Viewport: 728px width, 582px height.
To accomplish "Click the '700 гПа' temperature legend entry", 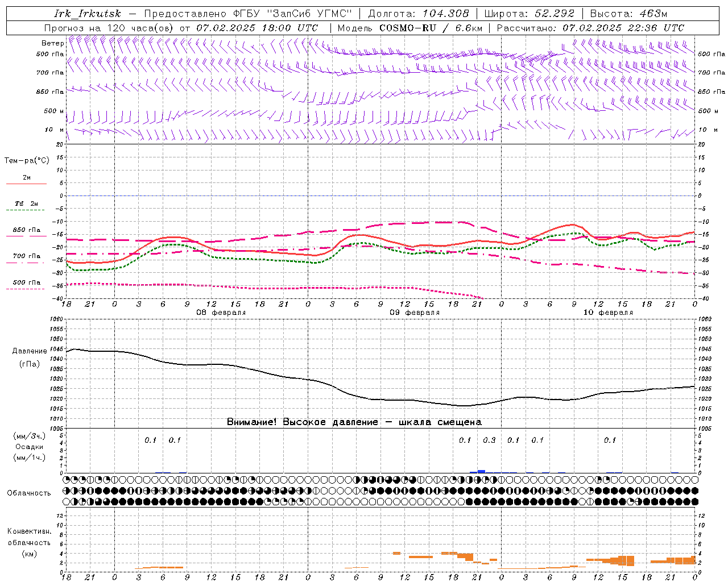I will click(x=27, y=256).
